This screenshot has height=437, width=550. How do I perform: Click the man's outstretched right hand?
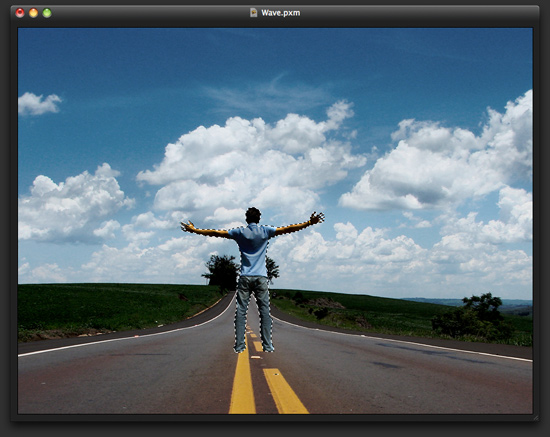pyautogui.click(x=317, y=218)
